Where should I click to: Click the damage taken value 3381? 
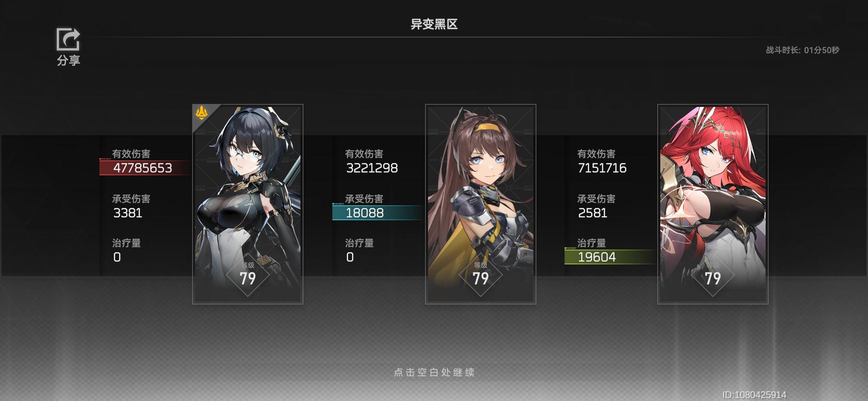coord(128,213)
